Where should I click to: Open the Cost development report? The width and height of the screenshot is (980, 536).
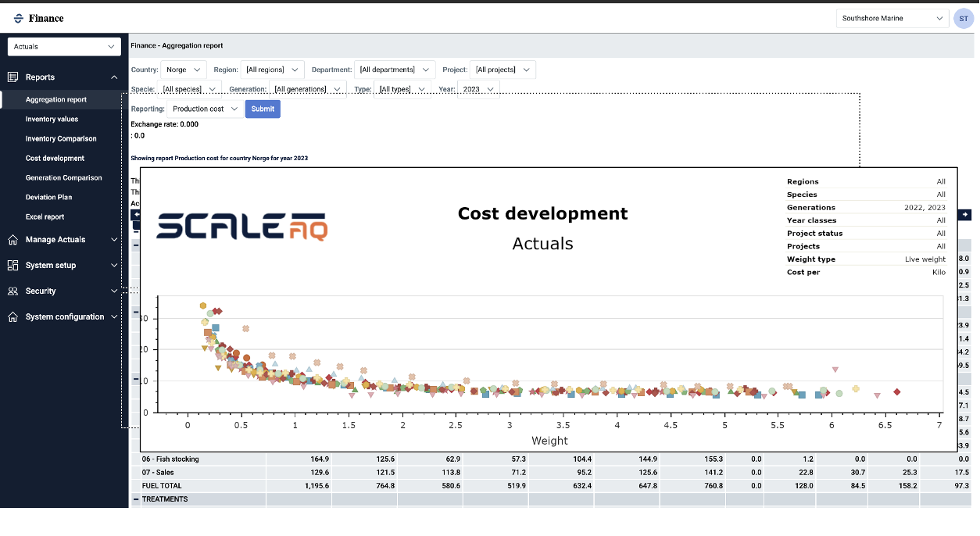coord(55,159)
